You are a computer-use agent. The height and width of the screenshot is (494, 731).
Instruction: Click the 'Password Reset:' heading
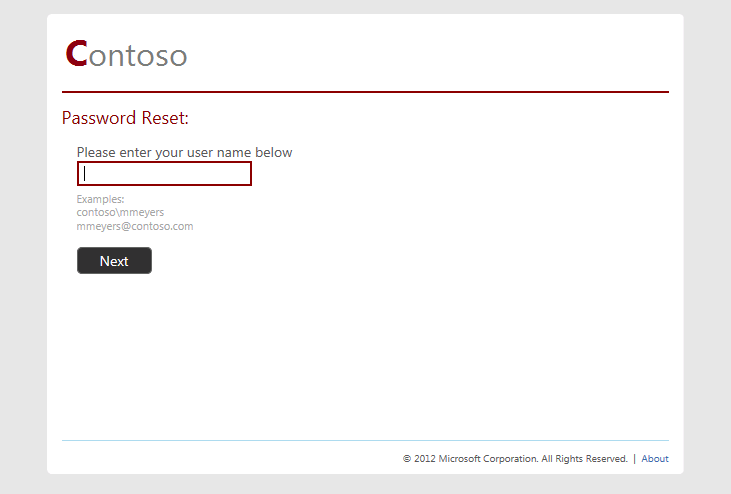point(125,118)
